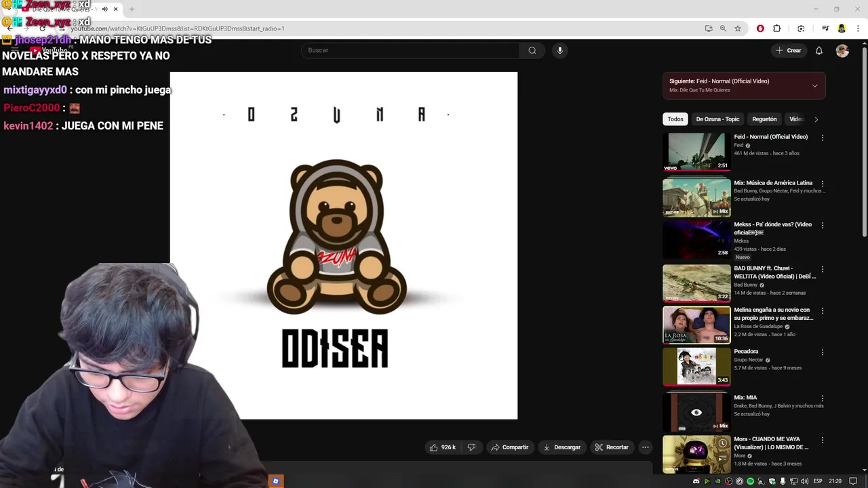
Task: Open Mix: Música de América Latina
Action: click(x=773, y=183)
